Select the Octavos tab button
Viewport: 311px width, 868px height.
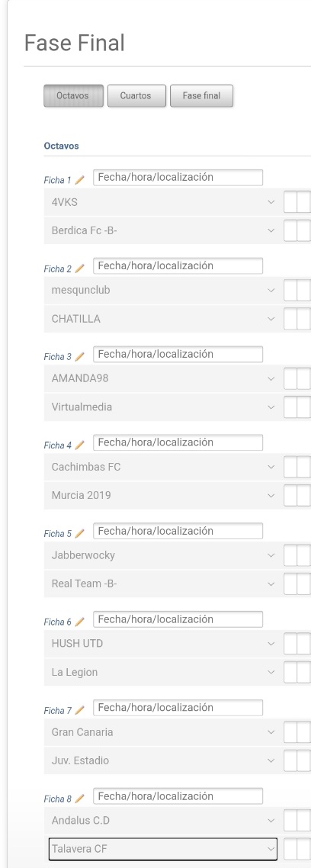click(x=74, y=96)
